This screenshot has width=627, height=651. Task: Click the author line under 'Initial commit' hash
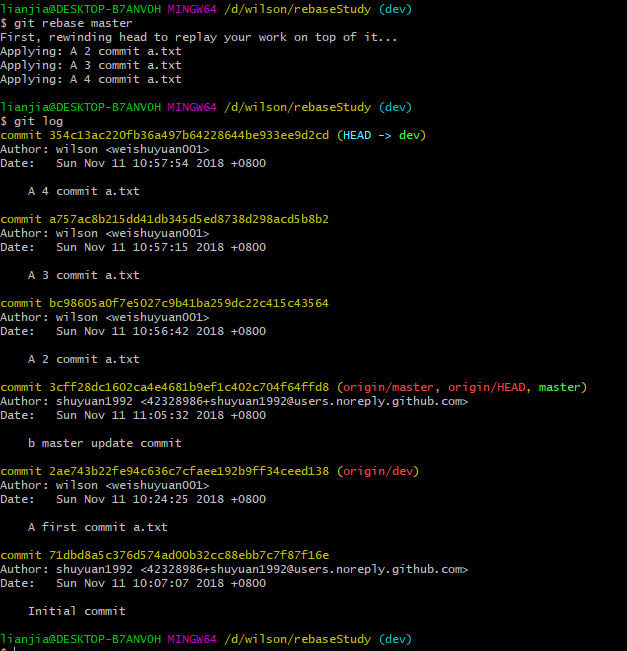pos(234,569)
